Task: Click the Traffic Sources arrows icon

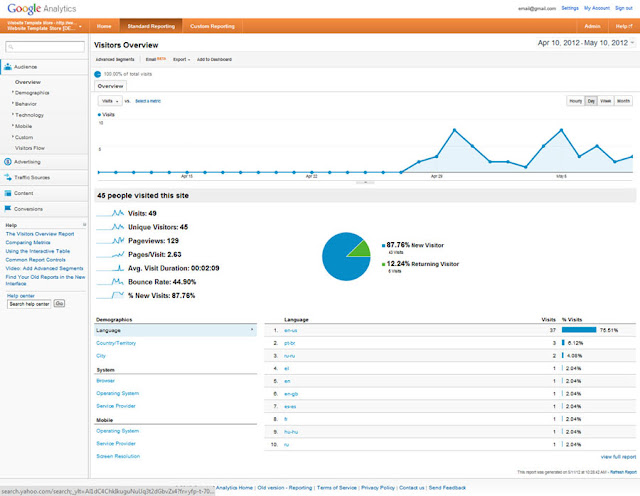Action: pyautogui.click(x=8, y=177)
